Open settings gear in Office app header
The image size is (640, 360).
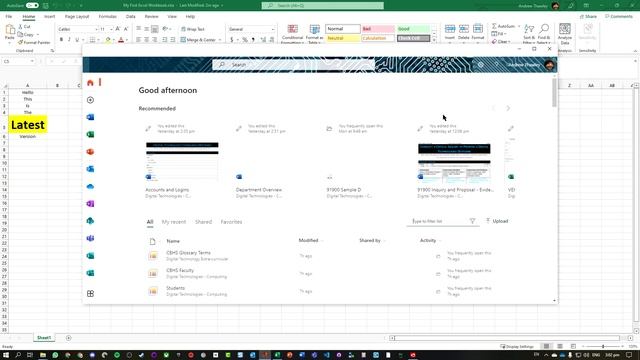480,65
